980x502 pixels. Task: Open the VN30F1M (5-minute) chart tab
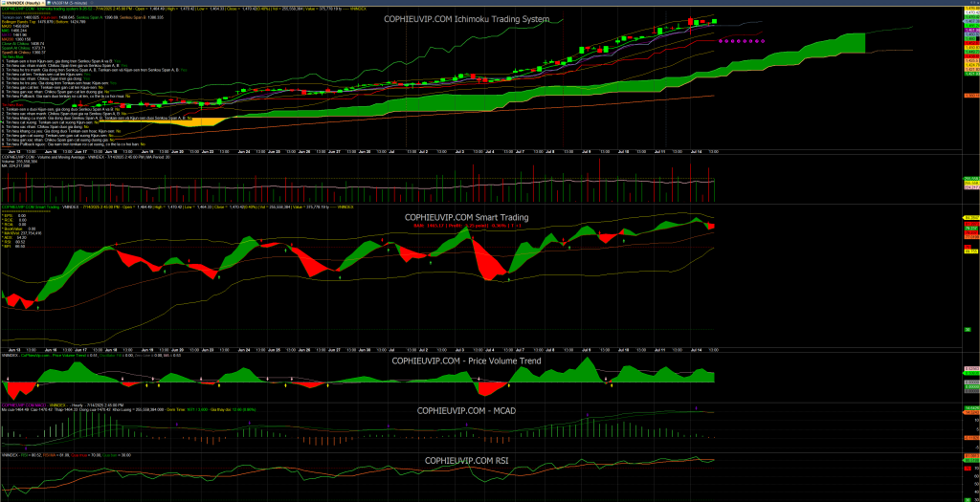67,3
